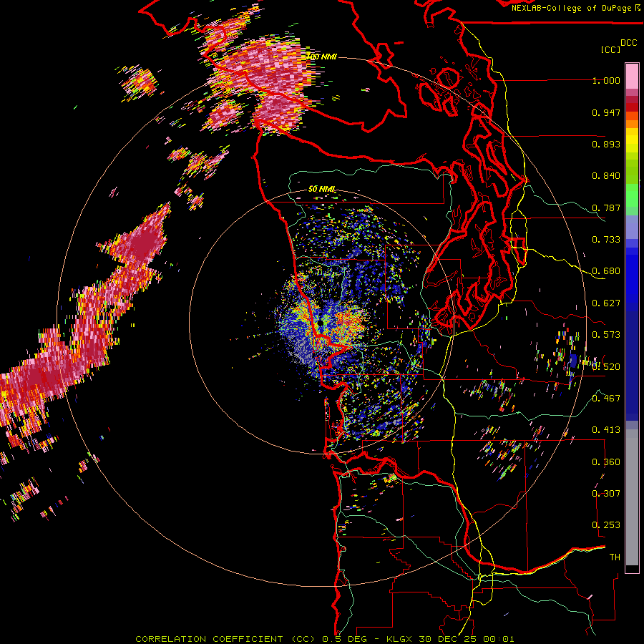Select the 0.627 legend value
644x644 pixels.
(x=606, y=303)
